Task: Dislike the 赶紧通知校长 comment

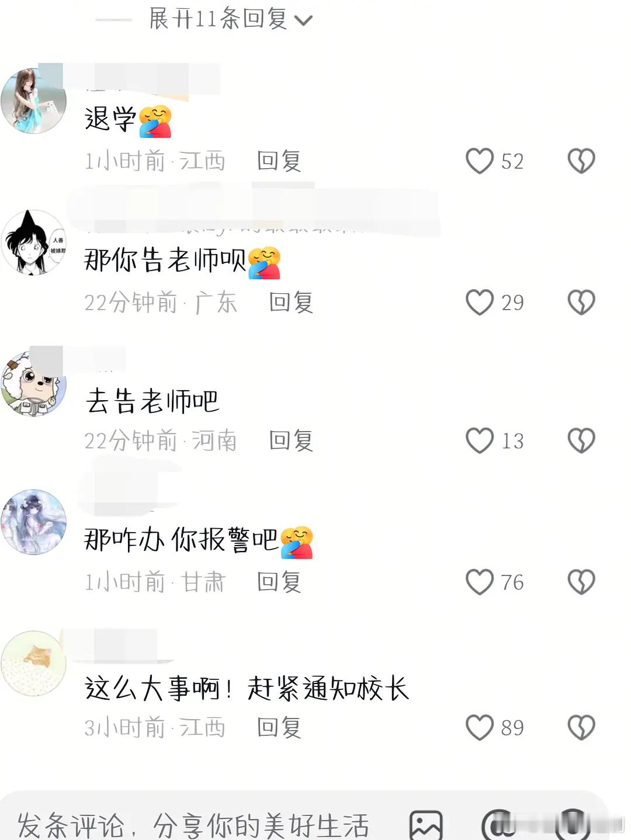Action: [x=581, y=727]
